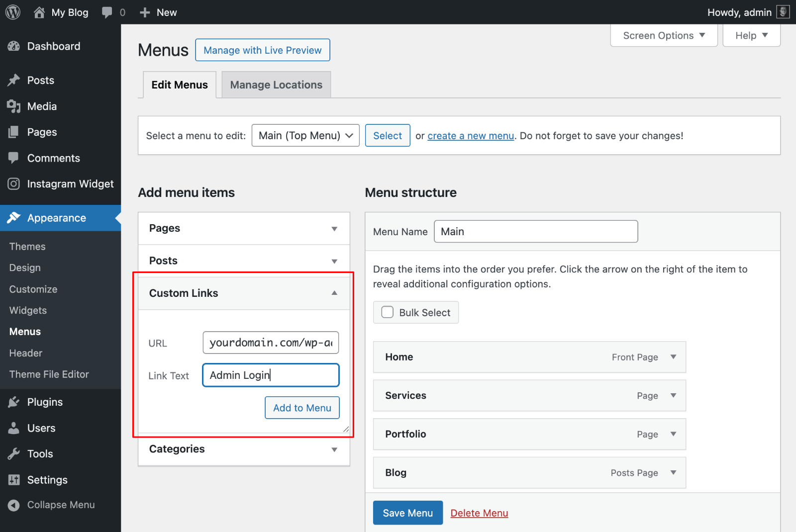Open the Media library

42,106
